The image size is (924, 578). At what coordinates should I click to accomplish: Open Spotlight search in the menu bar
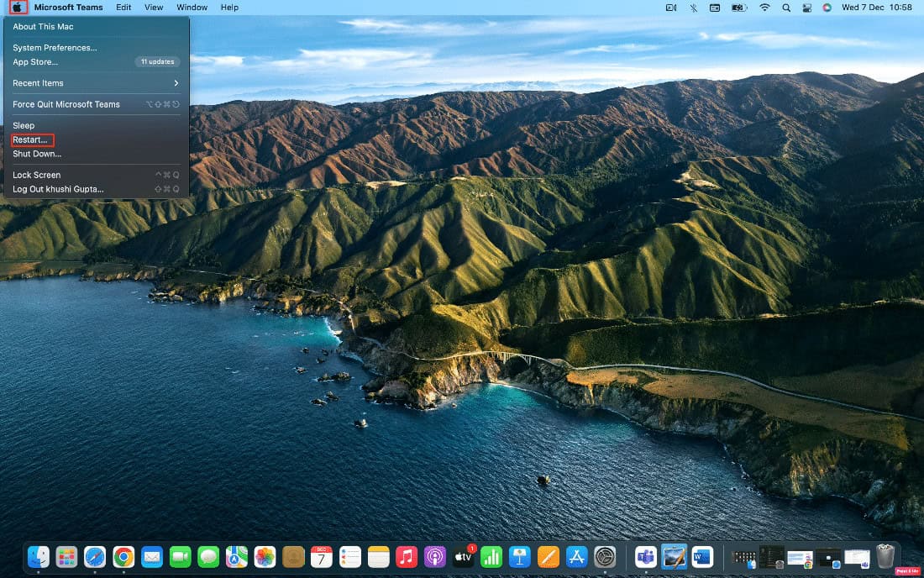(785, 7)
